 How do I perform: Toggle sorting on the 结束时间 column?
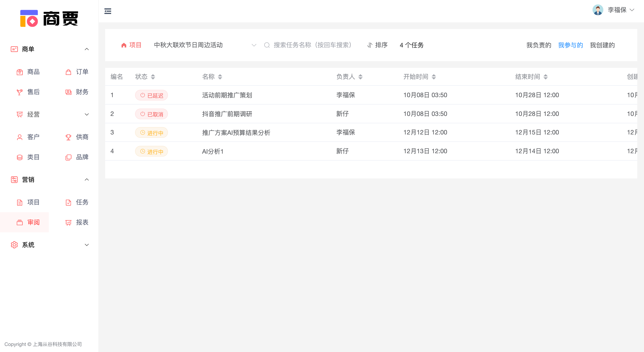tap(546, 77)
